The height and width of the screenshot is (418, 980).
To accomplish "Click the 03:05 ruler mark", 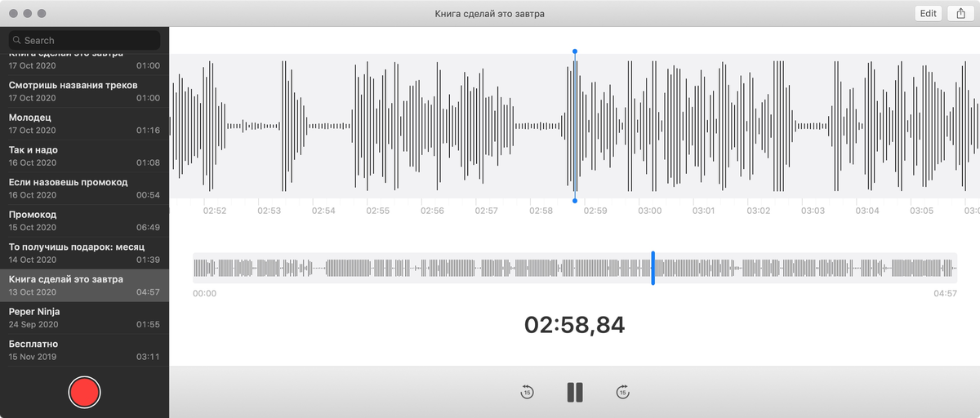I will point(922,211).
